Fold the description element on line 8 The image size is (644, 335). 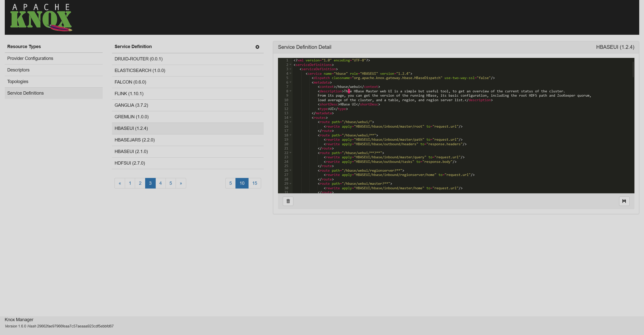(x=291, y=91)
